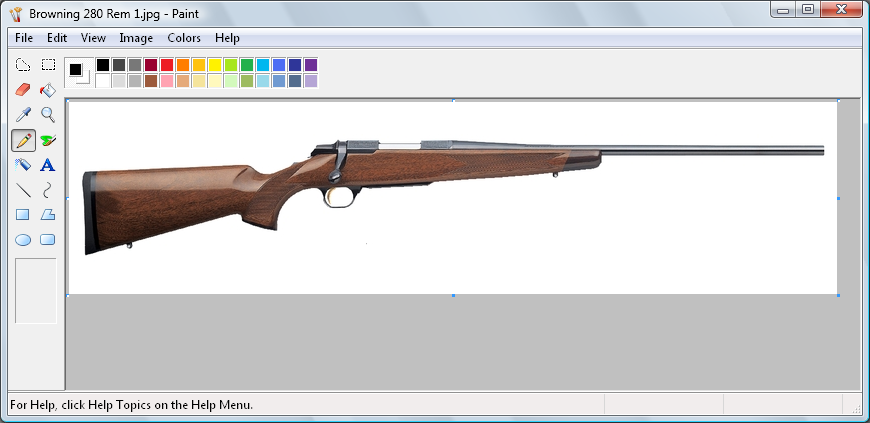Select the bright red color swatch

[167, 65]
